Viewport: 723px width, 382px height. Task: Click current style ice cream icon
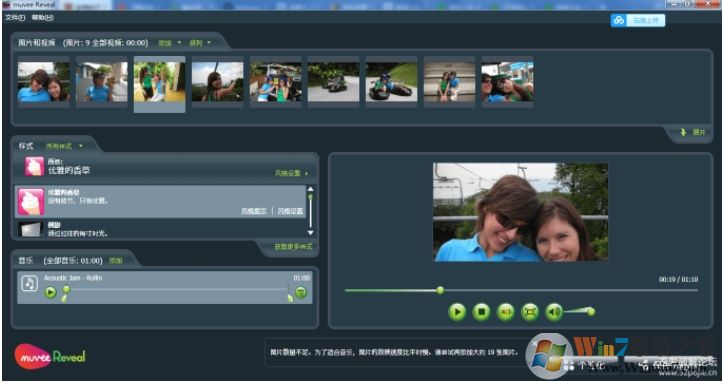(34, 167)
